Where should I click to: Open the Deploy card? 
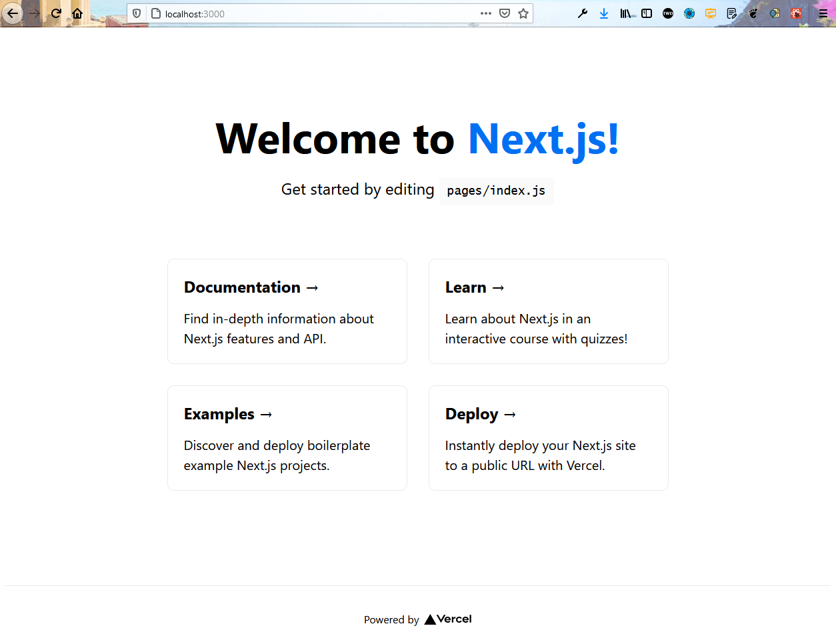pos(549,438)
